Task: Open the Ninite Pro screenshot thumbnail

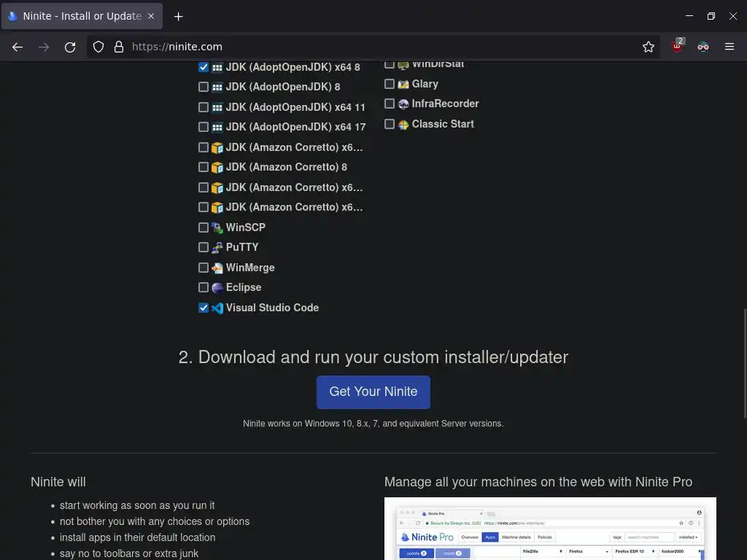Action: [550, 529]
